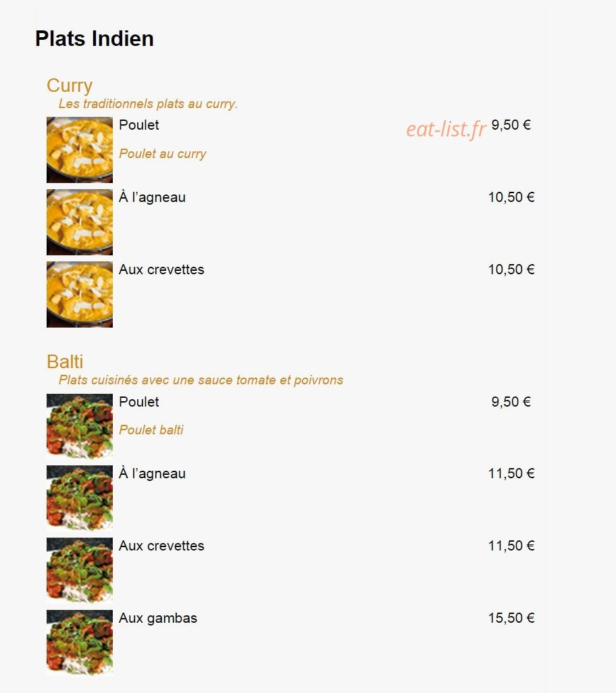Click the Balti Poulet dish thumbnail
Viewport: 616px width, 693px height.
(x=80, y=426)
